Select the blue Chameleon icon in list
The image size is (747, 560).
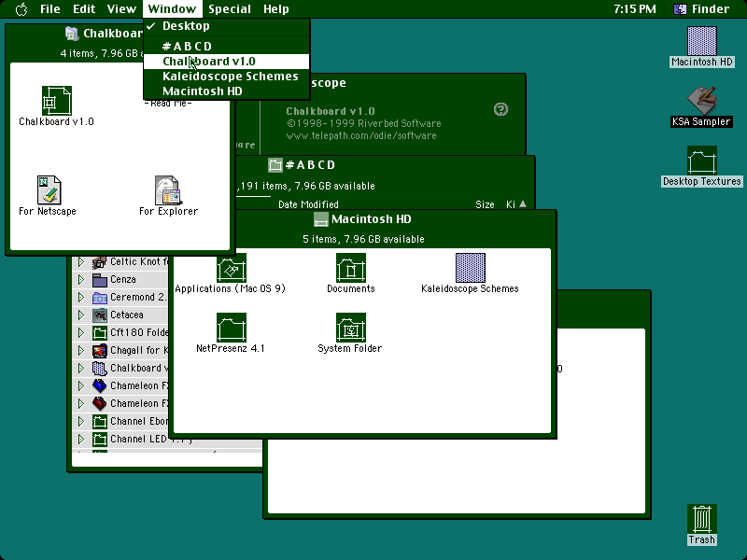tap(100, 386)
